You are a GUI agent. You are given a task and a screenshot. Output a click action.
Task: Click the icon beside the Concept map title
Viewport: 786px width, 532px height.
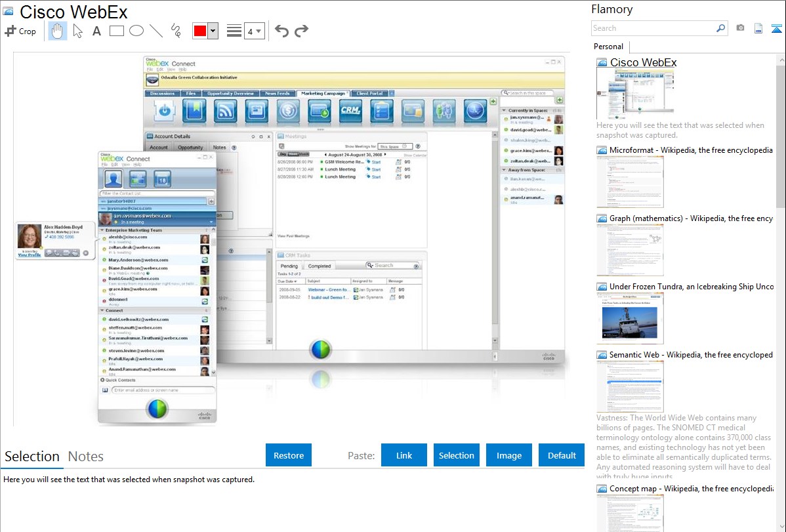tap(602, 488)
